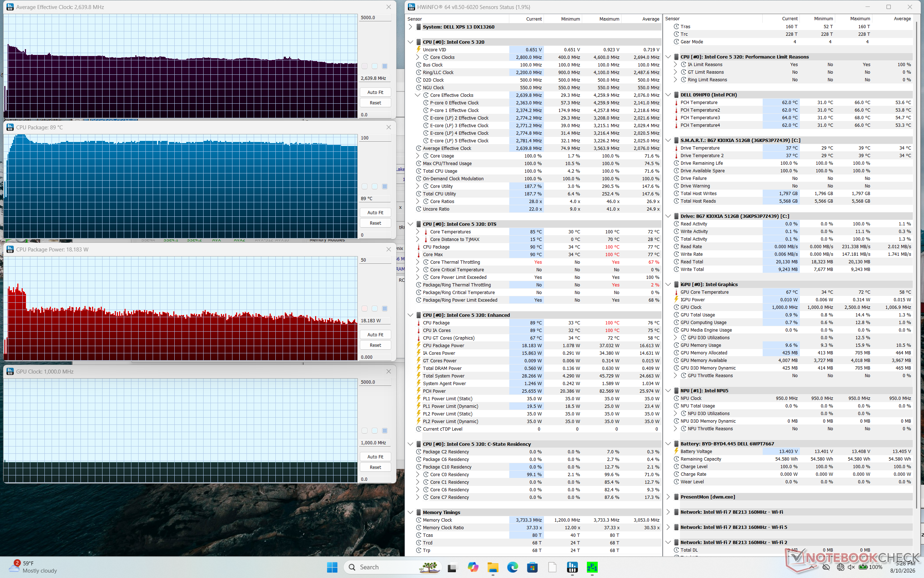Click the darker blue color square in Average Effective Clock window
924x578 pixels.
[385, 66]
